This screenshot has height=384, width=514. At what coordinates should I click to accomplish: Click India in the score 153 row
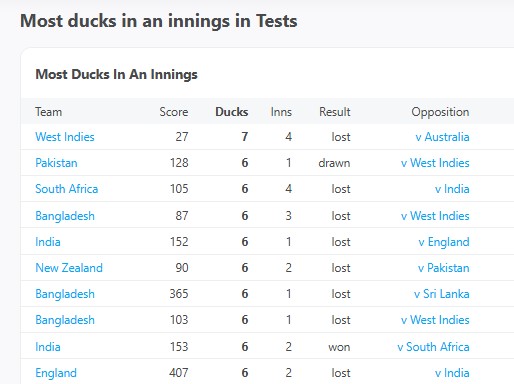click(x=48, y=347)
